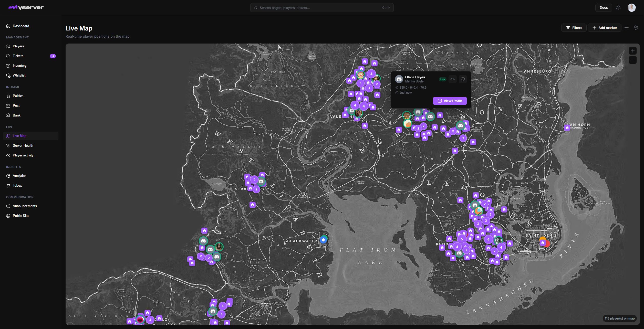Focus the search pages, players, tickets field
The image size is (644, 329).
[322, 8]
